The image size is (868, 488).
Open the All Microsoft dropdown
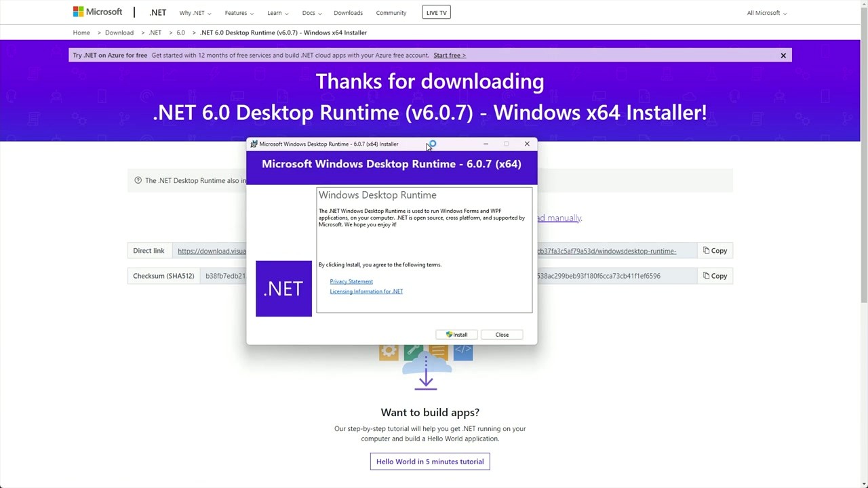[x=766, y=12]
